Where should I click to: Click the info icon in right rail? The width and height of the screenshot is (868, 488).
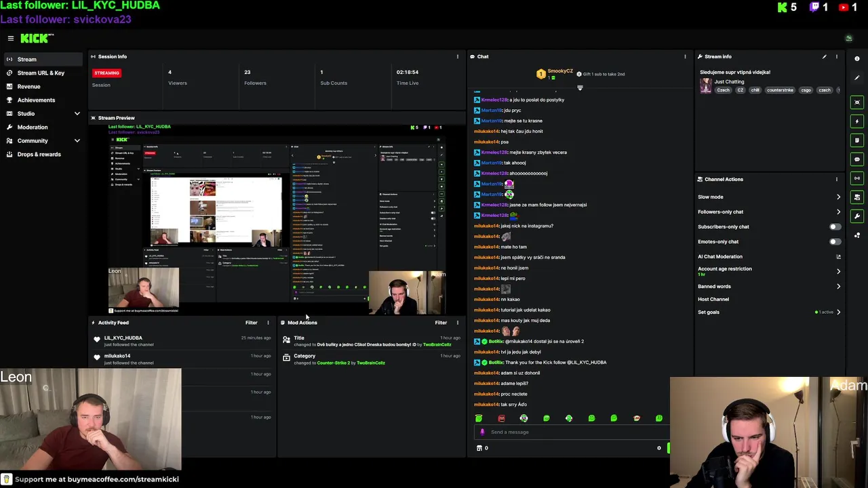coord(857,58)
